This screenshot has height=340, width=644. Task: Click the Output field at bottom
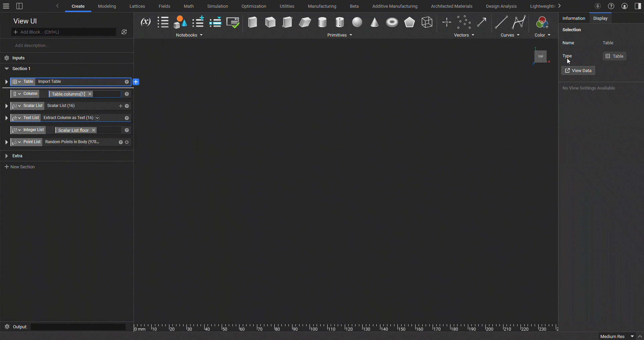coord(78,327)
